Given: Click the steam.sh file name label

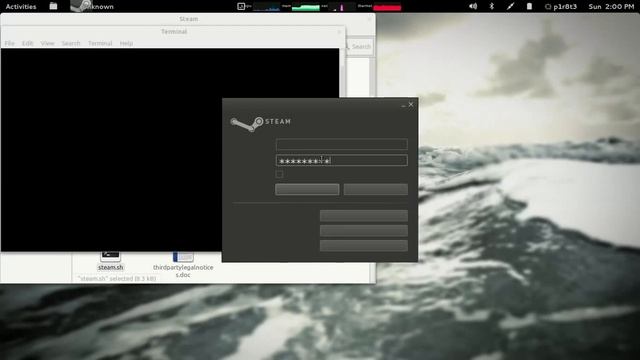Looking at the screenshot, I should pyautogui.click(x=110, y=267).
